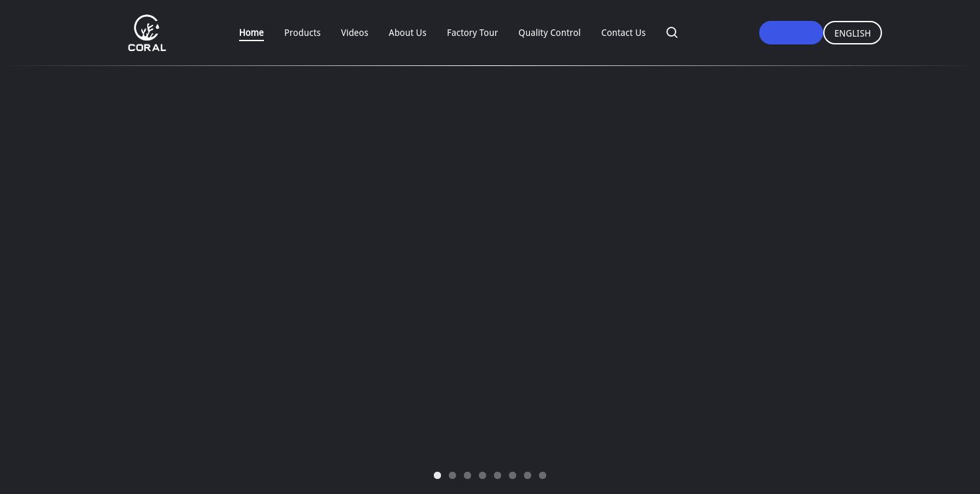Jump to the last carousel slide

click(x=542, y=475)
